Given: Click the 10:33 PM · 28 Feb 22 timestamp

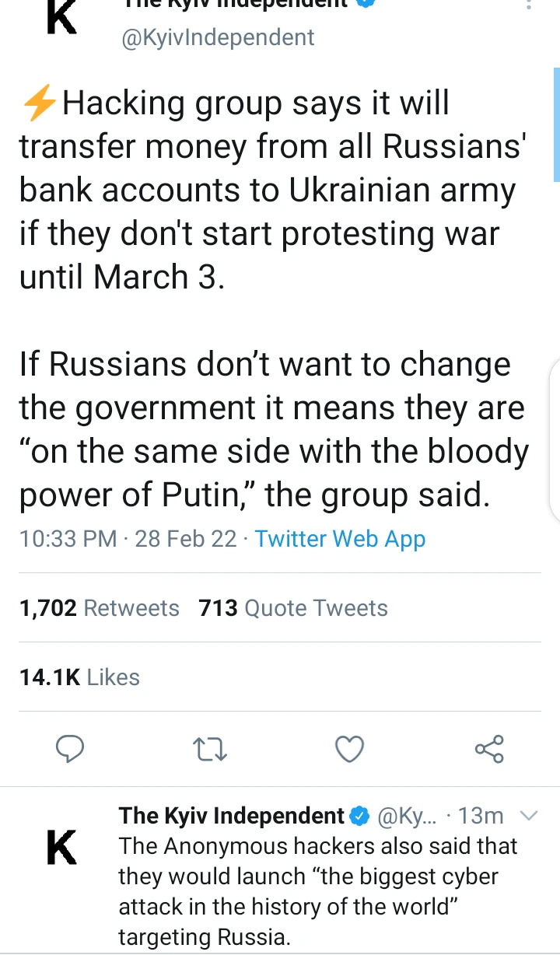Looking at the screenshot, I should tap(128, 539).
